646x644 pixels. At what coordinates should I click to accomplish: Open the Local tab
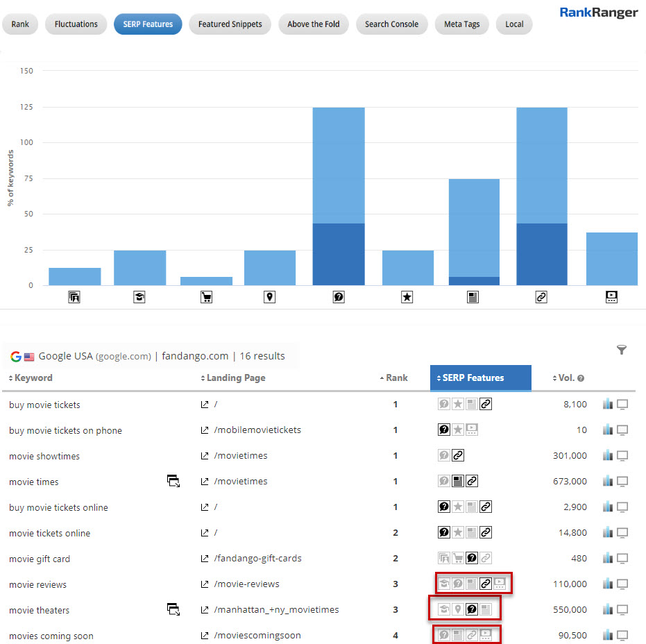tap(514, 24)
